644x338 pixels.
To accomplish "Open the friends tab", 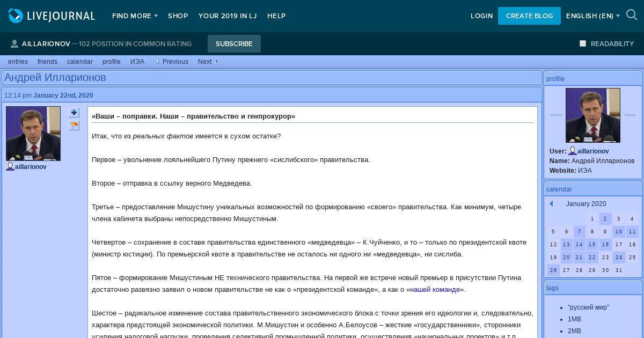I will (x=47, y=62).
